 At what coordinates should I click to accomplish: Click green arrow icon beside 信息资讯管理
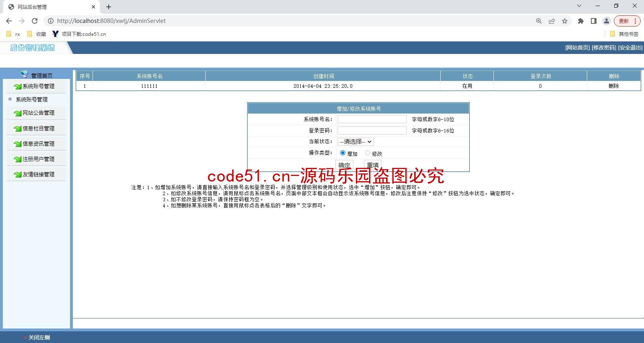18,144
